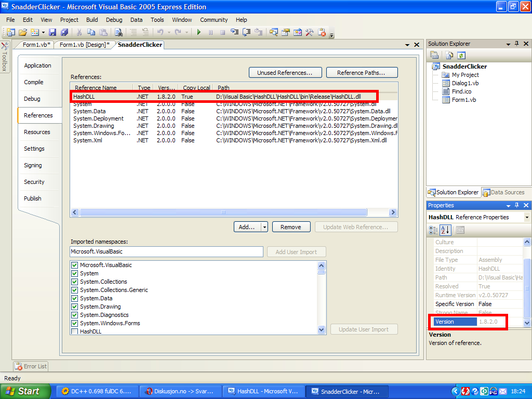Uncheck the System.Collections.Generic namespace
The image size is (532, 399).
click(x=75, y=290)
